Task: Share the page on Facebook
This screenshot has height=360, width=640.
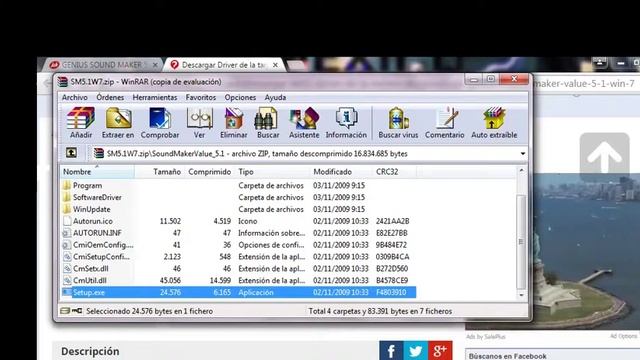Action: click(391, 350)
